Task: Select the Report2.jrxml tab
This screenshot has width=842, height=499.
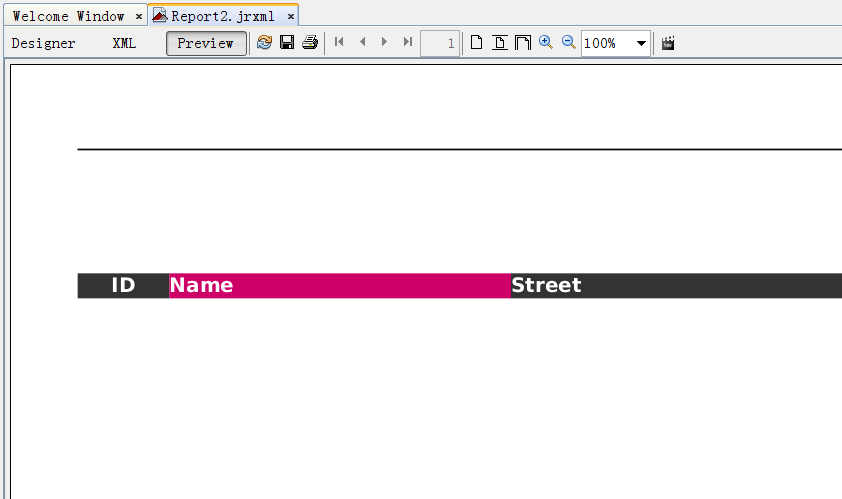Action: [x=222, y=16]
